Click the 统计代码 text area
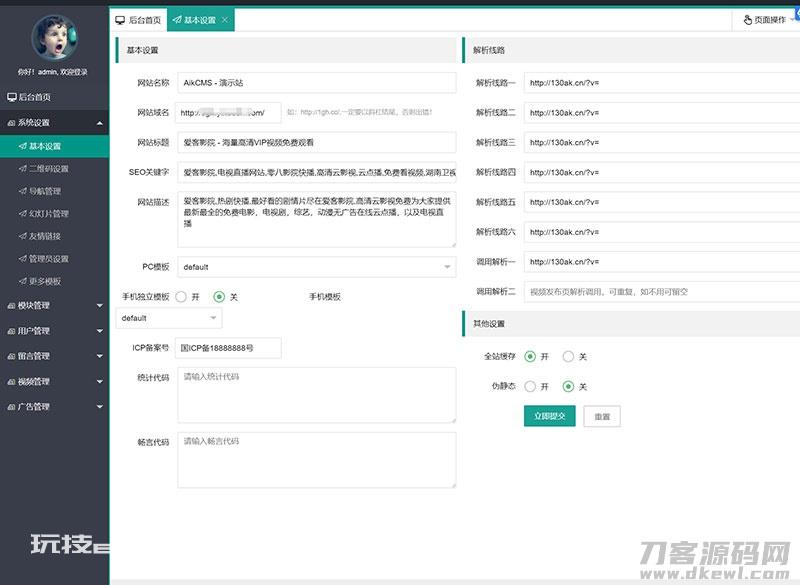The height and width of the screenshot is (585, 800). tap(317, 395)
